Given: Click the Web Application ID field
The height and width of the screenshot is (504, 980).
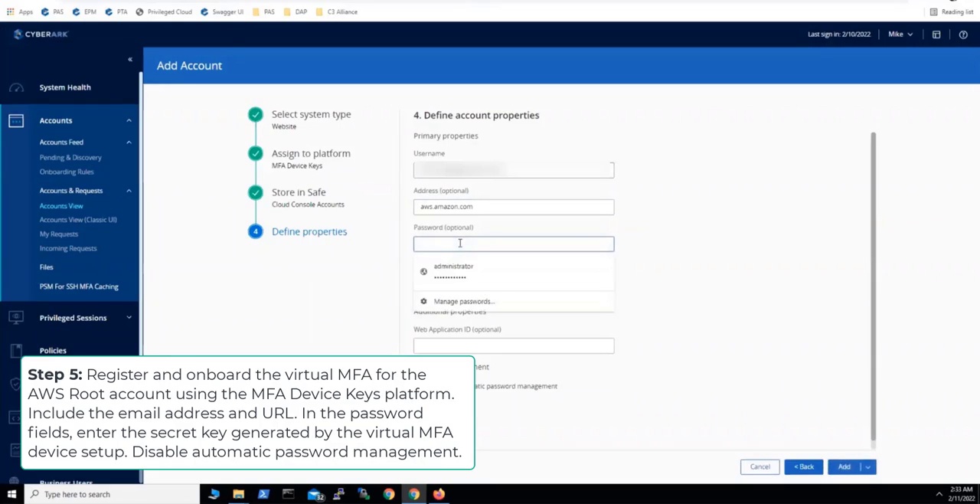Looking at the screenshot, I should pyautogui.click(x=514, y=345).
